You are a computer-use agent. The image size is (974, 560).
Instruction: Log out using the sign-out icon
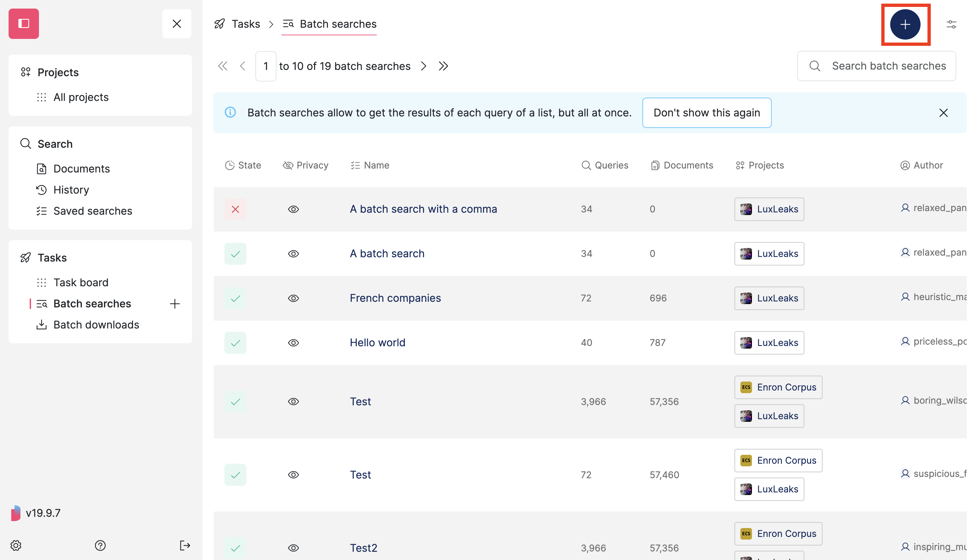(x=185, y=545)
